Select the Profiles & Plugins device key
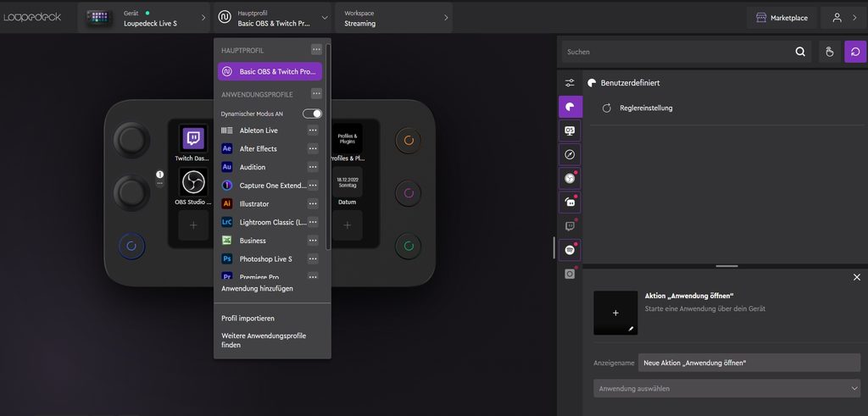Screen dimensions: 868x416 tap(347, 138)
